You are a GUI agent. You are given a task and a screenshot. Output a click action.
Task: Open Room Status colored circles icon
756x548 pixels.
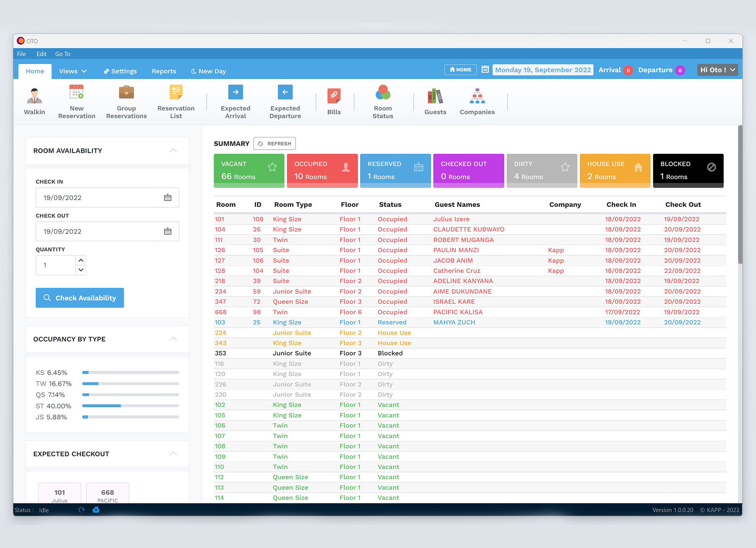coord(383,92)
